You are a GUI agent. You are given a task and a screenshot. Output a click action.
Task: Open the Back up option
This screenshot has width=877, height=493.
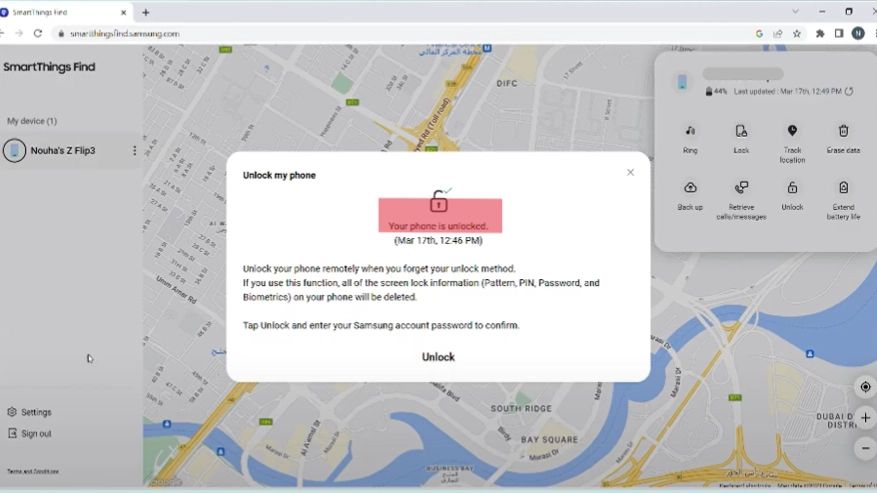690,187
